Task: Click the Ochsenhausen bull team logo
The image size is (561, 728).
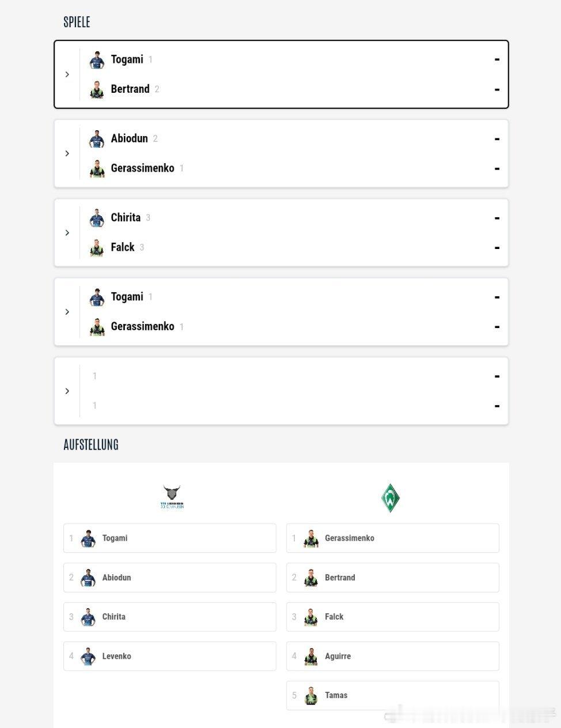Action: (172, 497)
